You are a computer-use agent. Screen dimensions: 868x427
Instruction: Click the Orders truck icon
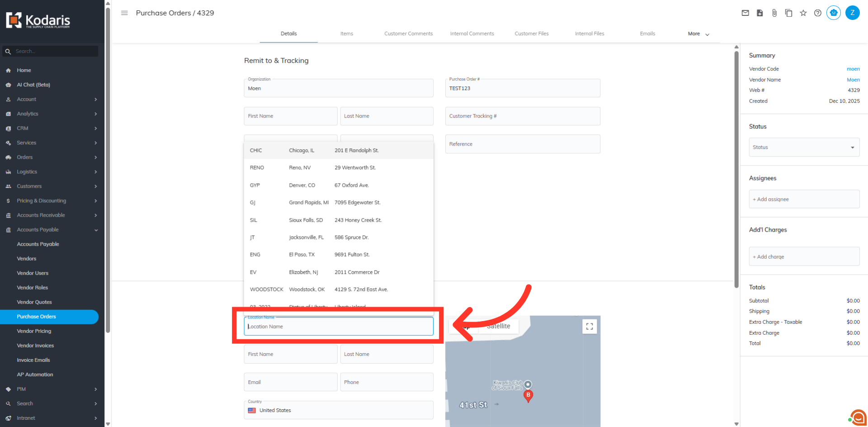coord(8,157)
